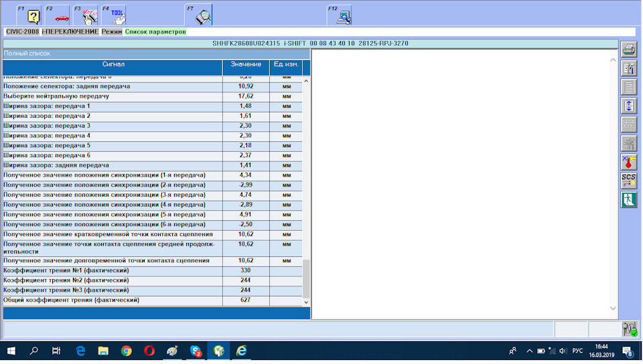Select row Коэффициент трения №3 (фактический)
Image resolution: width=643 pixels, height=364 pixels.
153,290
